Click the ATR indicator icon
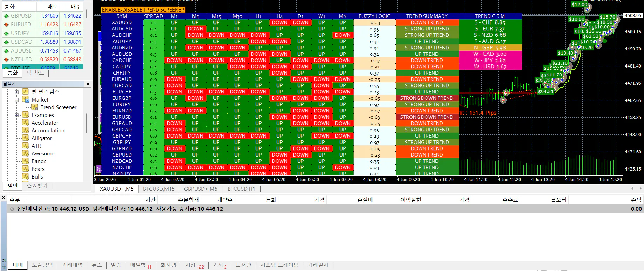 26,146
